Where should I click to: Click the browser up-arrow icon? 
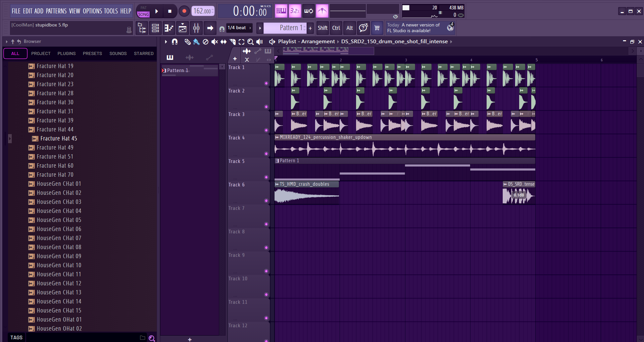(x=13, y=42)
